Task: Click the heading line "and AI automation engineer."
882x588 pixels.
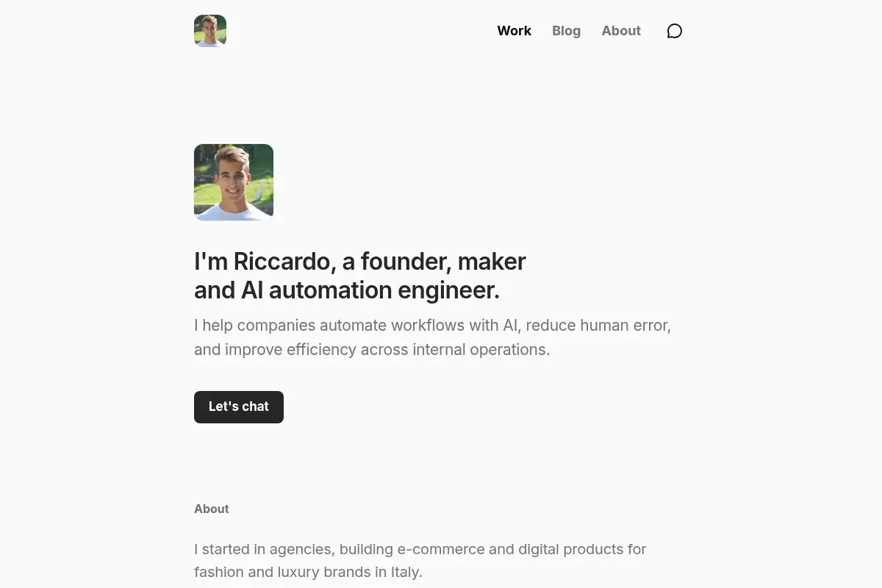Action: point(347,290)
